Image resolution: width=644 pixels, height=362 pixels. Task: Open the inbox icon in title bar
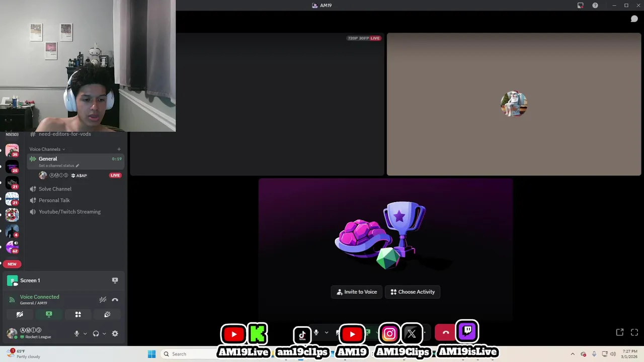coord(581,6)
